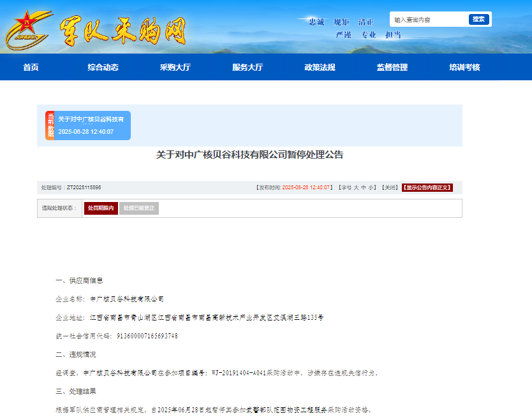Click the 违规处理状态 label
Screen dimensions: 532x418
click(x=59, y=208)
